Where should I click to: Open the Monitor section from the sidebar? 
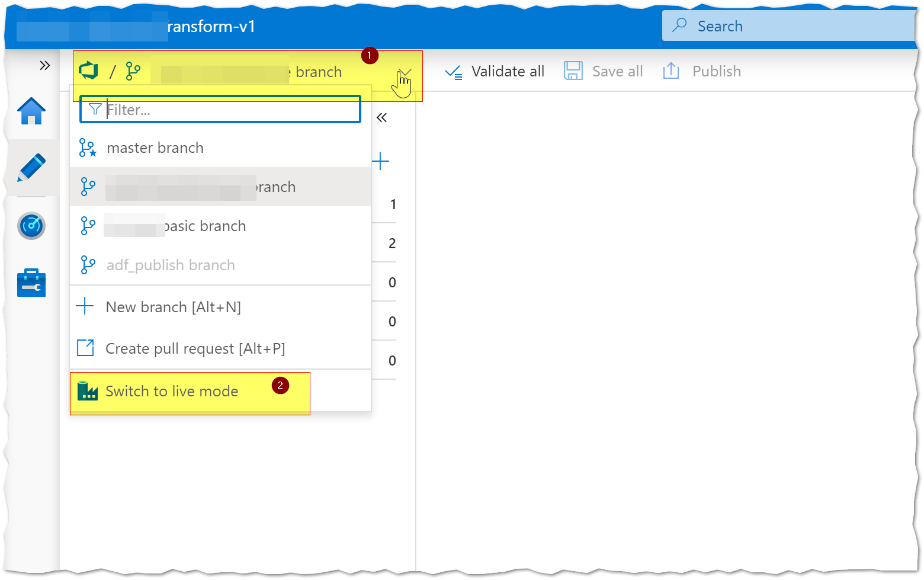pyautogui.click(x=31, y=226)
